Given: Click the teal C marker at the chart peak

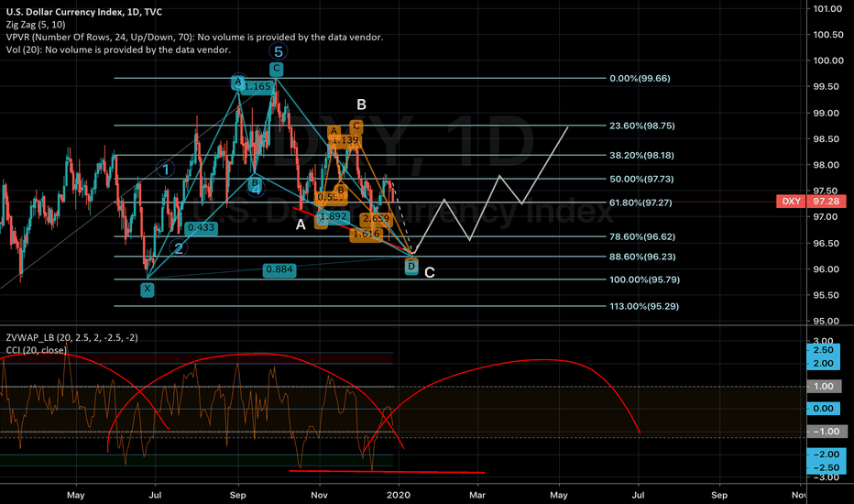Looking at the screenshot, I should [276, 69].
